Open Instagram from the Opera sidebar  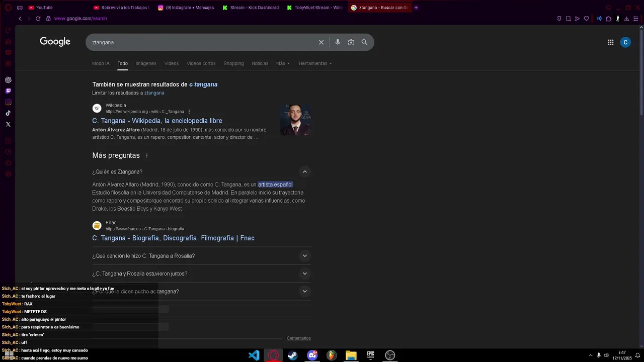8,102
